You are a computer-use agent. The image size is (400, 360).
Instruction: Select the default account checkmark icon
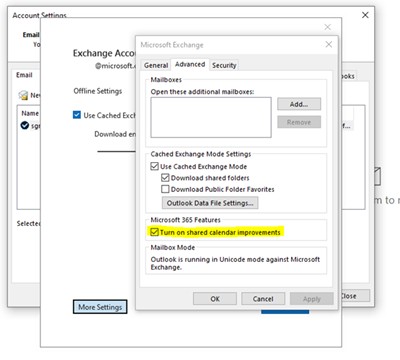[x=25, y=125]
